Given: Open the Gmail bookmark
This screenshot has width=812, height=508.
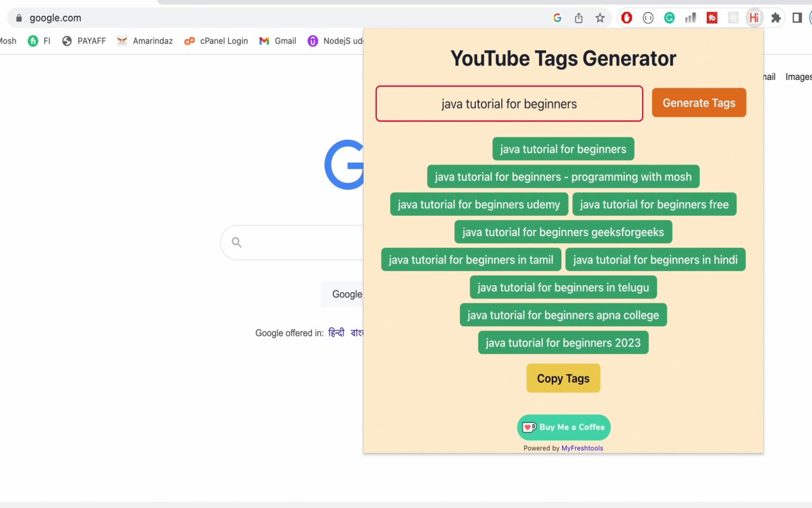Looking at the screenshot, I should pyautogui.click(x=277, y=41).
